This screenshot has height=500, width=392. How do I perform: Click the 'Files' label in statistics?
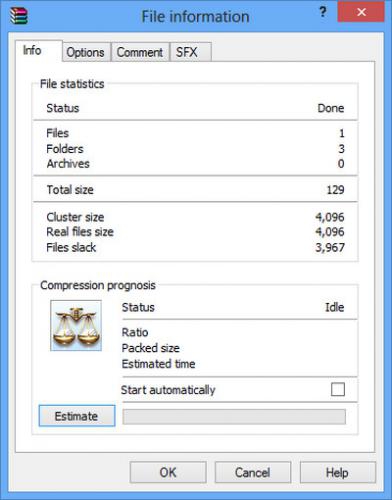click(x=58, y=133)
